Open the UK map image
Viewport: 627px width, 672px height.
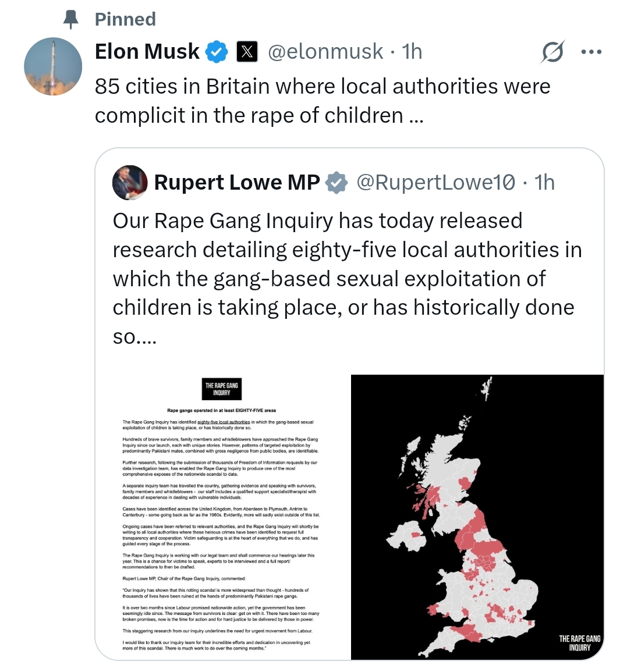[x=477, y=517]
